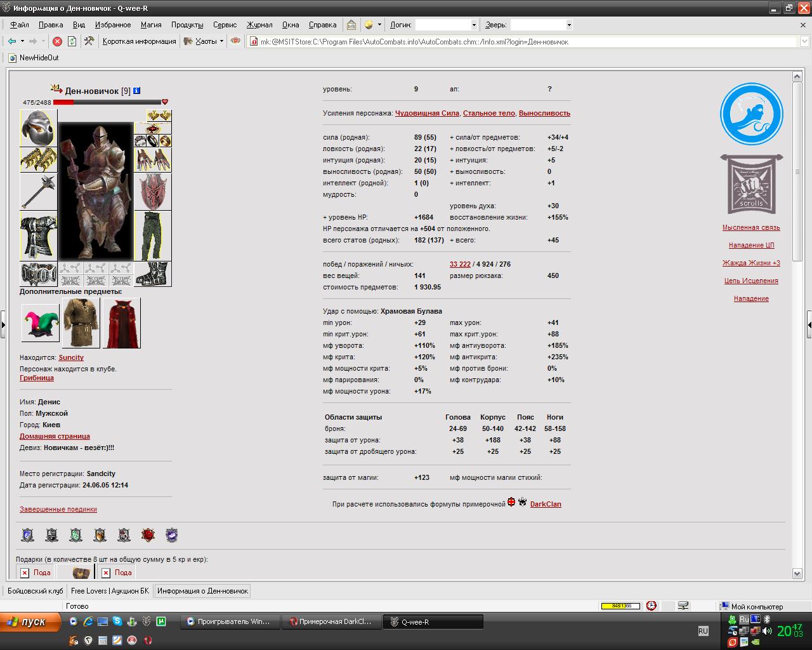Click the Мысленная связь link

(751, 227)
